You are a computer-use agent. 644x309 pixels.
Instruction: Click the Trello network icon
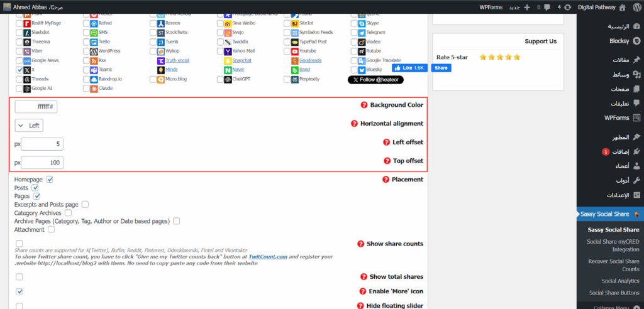click(x=94, y=42)
